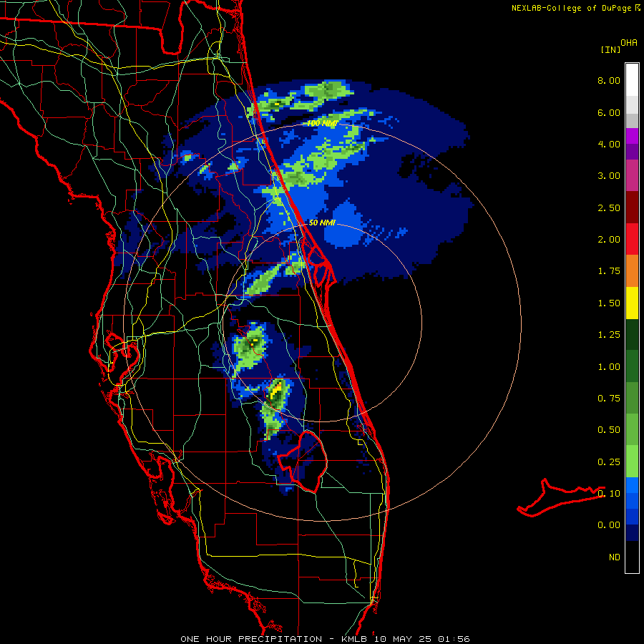Click the 1.00 legend value
Screen dimensions: 644x644
(x=609, y=367)
